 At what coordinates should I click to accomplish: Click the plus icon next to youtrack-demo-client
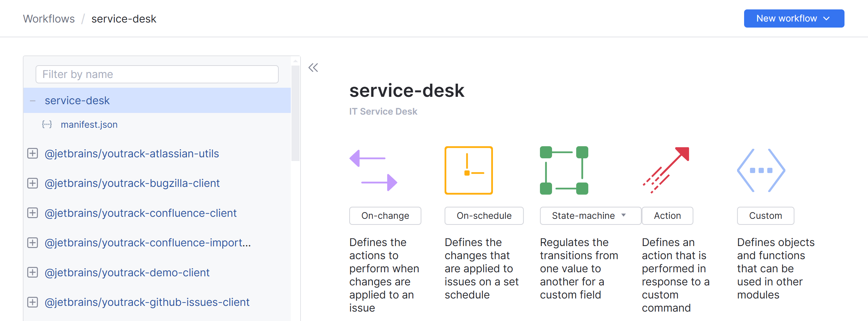32,273
